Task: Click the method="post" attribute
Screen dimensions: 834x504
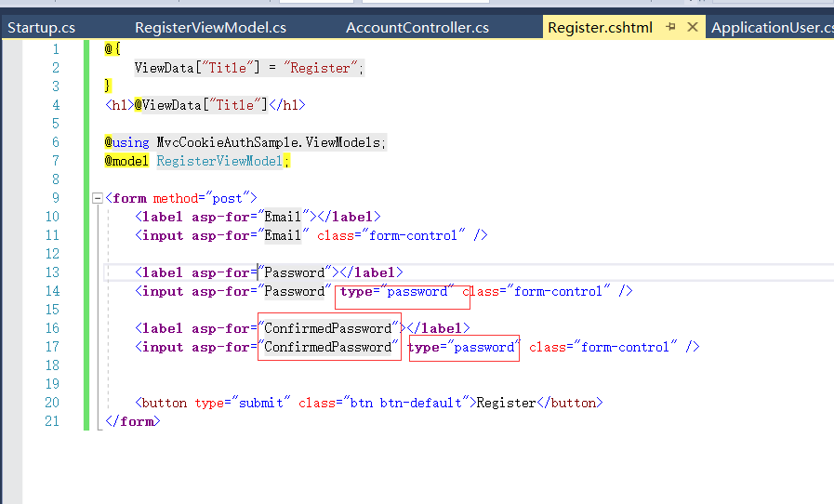Action: [202, 198]
